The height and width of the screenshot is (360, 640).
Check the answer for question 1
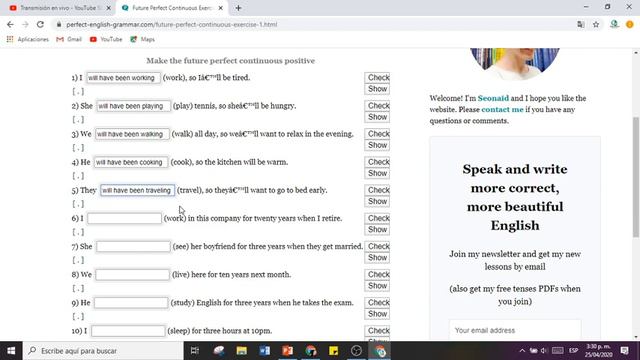pos(377,78)
